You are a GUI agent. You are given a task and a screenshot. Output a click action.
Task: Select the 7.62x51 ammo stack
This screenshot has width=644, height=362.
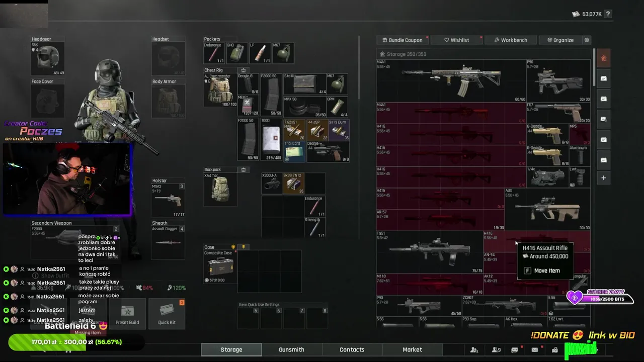(x=293, y=130)
